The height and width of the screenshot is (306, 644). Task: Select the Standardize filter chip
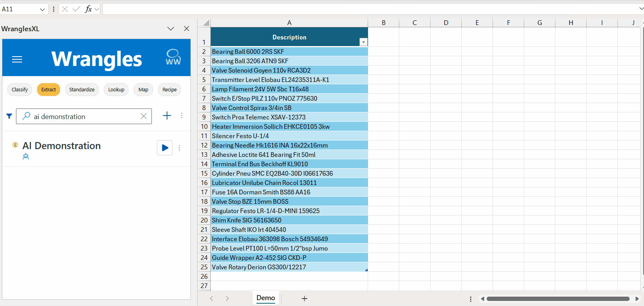[x=82, y=89]
